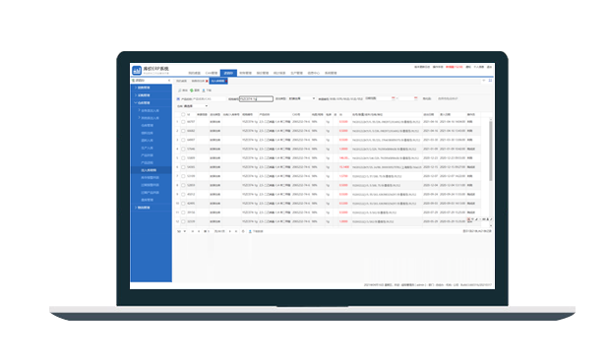This screenshot has width=610, height=364.
Task: Open the page size dropdown showing 50
Action: [x=181, y=231]
